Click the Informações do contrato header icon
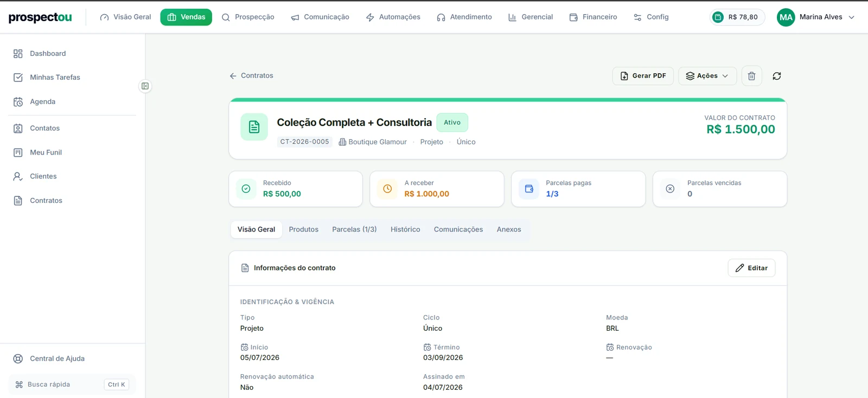Screen dimensions: 868x398 point(245,268)
